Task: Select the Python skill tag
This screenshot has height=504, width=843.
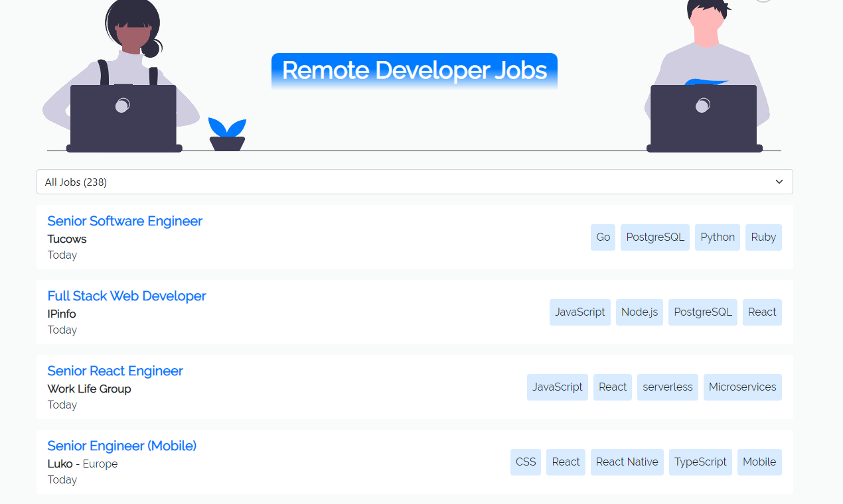Action: pos(717,237)
